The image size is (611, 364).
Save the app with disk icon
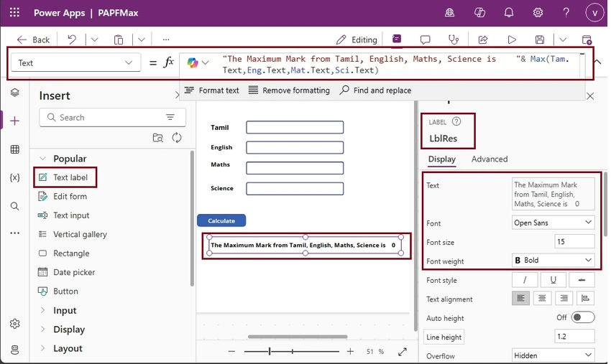coord(540,39)
